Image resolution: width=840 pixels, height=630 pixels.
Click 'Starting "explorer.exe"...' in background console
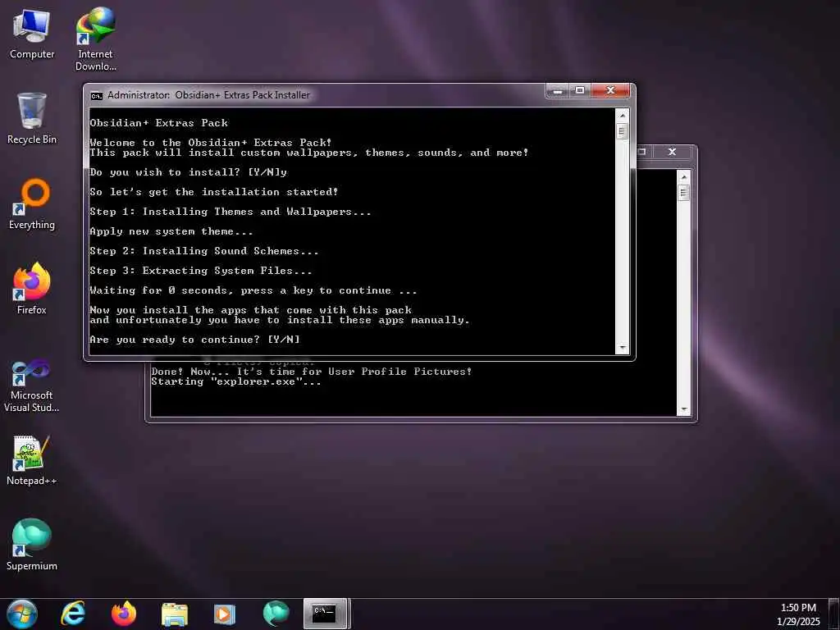[236, 382]
